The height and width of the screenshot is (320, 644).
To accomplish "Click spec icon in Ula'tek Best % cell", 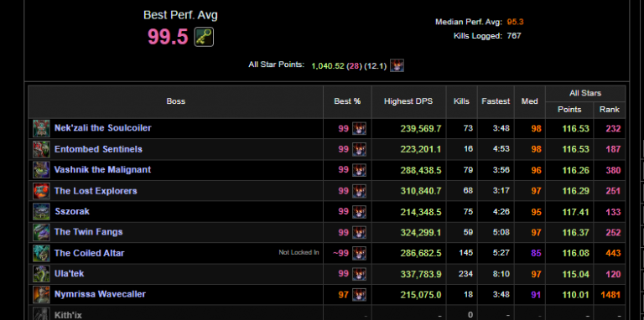I will (359, 274).
